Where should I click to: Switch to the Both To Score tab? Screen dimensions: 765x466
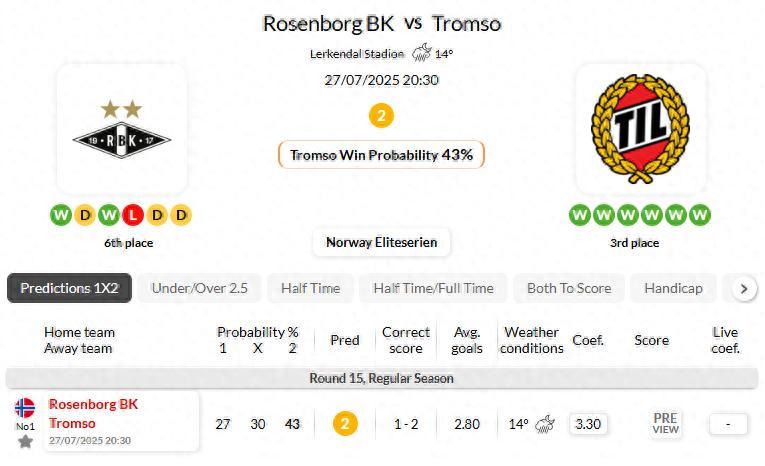(x=568, y=288)
